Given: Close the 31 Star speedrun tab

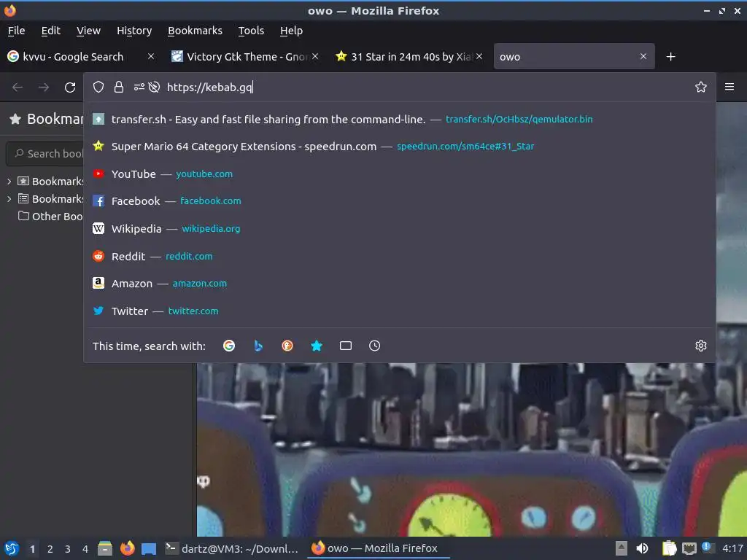Looking at the screenshot, I should 479,56.
